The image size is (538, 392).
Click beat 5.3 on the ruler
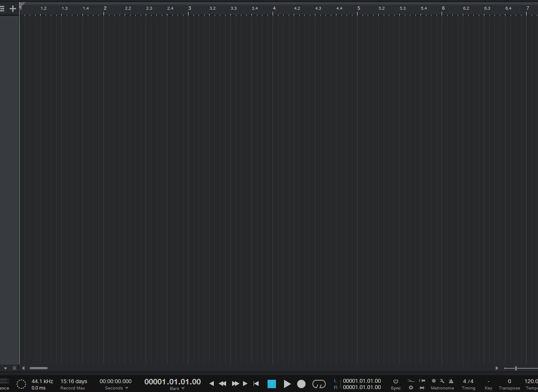pyautogui.click(x=403, y=8)
